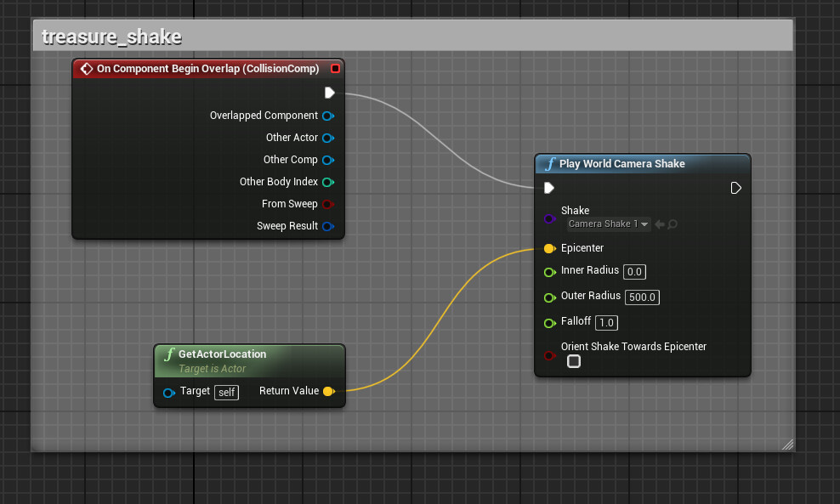Click the Overlapped Component output pin
Image resolution: width=840 pixels, height=504 pixels.
point(328,116)
